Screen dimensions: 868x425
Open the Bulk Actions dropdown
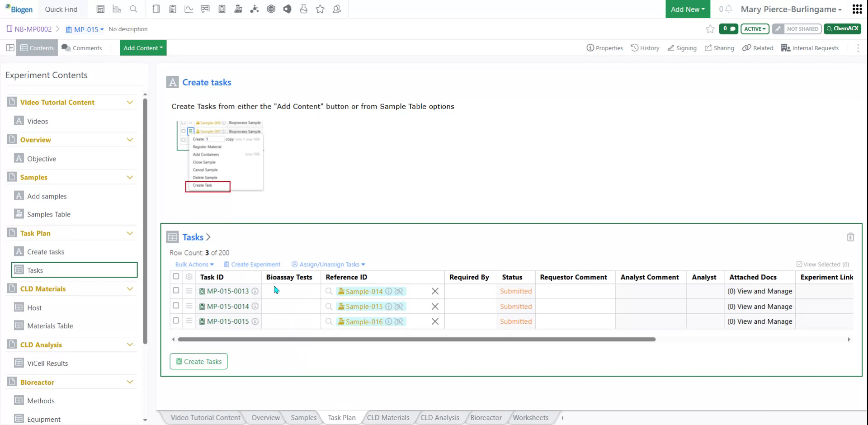click(x=193, y=264)
